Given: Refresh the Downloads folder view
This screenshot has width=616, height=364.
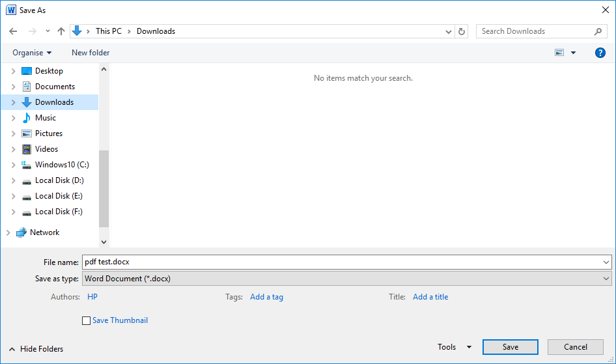Looking at the screenshot, I should point(462,31).
